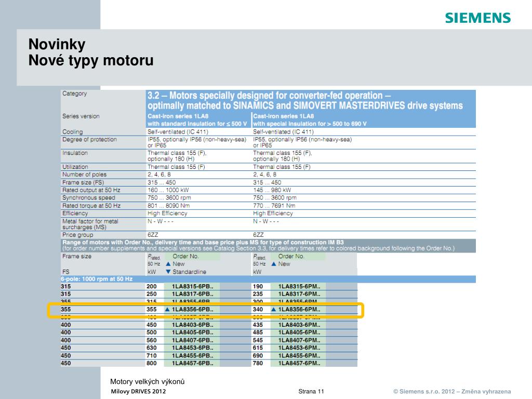Select the subtitle 'Nové typy motoru'
The height and width of the screenshot is (399, 532).
point(91,60)
